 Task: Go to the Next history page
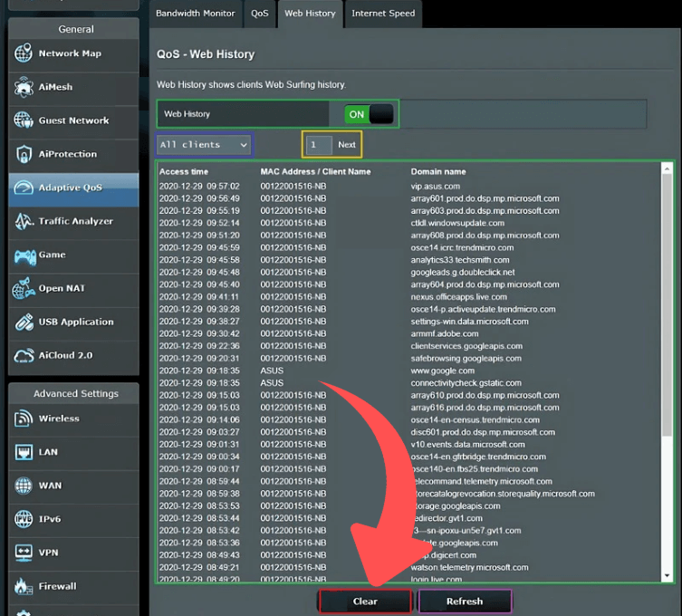[x=347, y=145]
